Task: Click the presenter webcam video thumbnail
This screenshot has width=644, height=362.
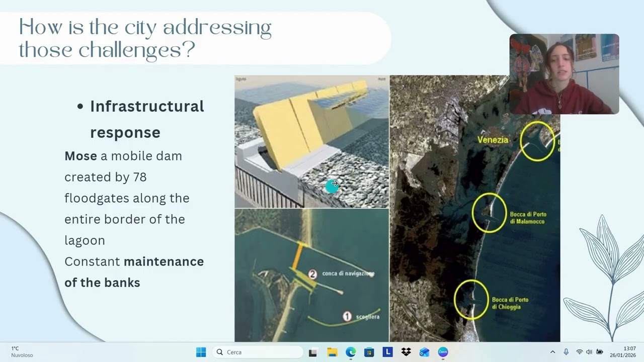Action: point(564,74)
